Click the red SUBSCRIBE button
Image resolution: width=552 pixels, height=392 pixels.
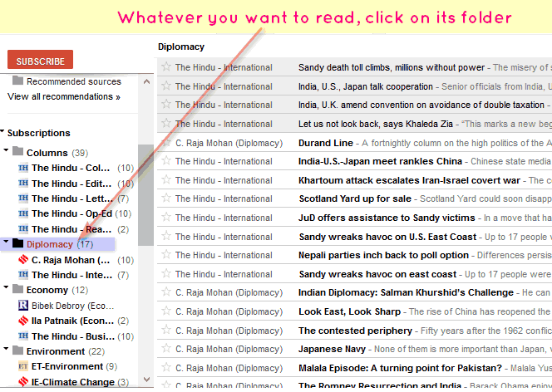click(x=40, y=60)
